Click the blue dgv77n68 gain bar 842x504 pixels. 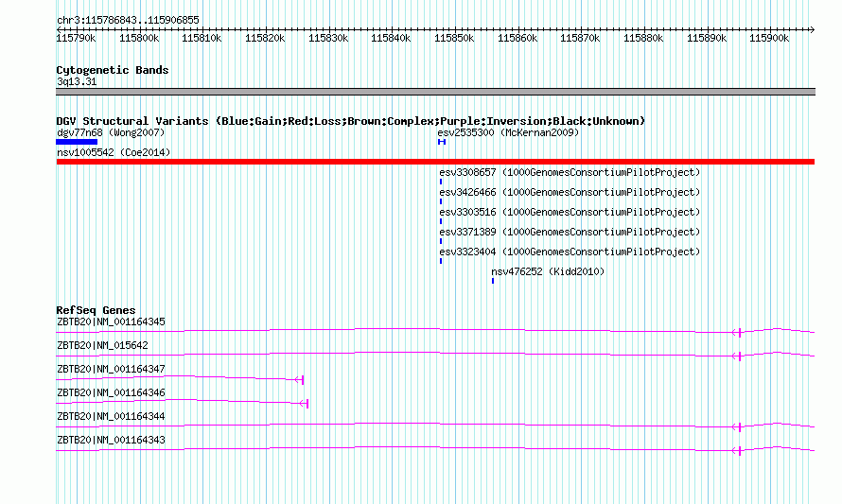(77, 142)
